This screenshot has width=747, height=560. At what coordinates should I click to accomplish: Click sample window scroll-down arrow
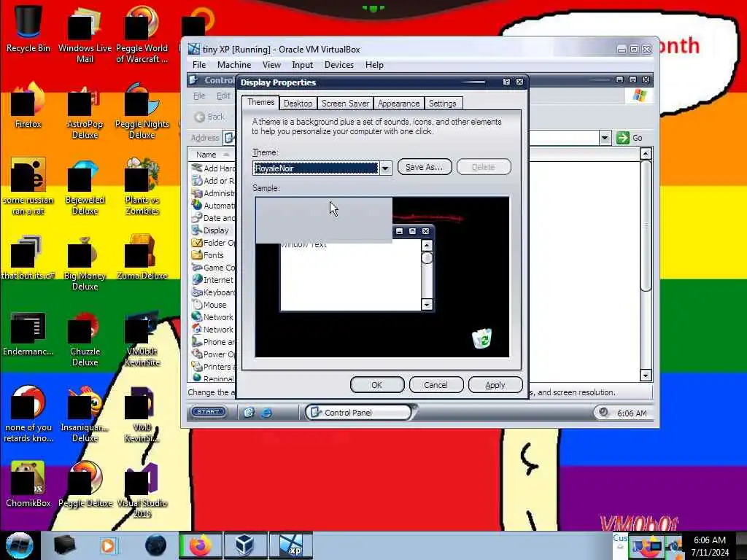point(427,305)
